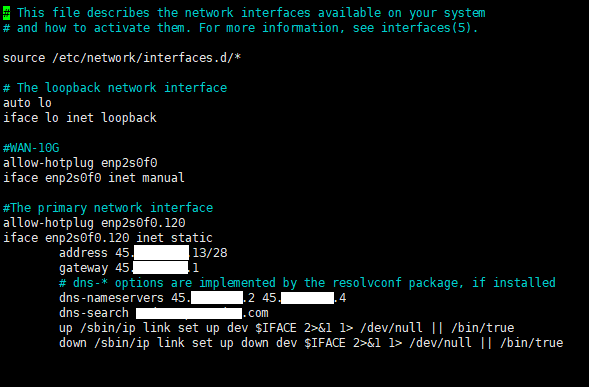Click the 'iface lo inet loopback' line

coord(80,118)
